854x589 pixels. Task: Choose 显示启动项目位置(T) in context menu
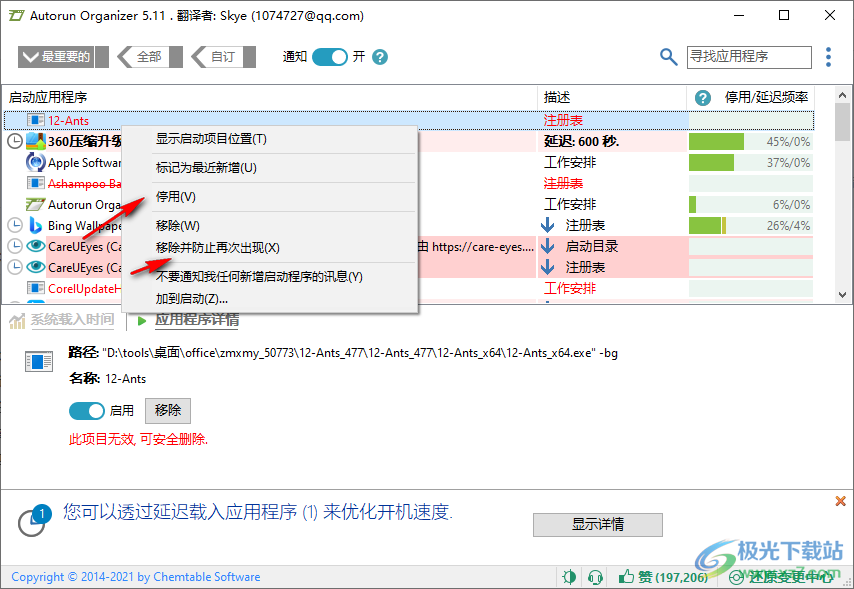(x=270, y=139)
